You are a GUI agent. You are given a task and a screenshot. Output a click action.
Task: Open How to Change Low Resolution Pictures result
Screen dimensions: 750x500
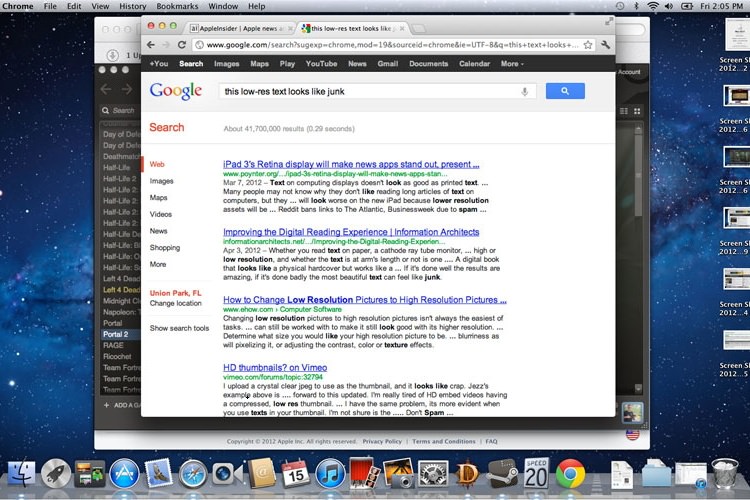365,300
